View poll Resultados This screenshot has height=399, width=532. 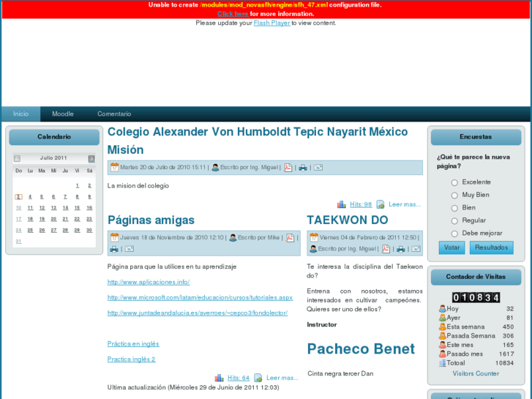(491, 247)
